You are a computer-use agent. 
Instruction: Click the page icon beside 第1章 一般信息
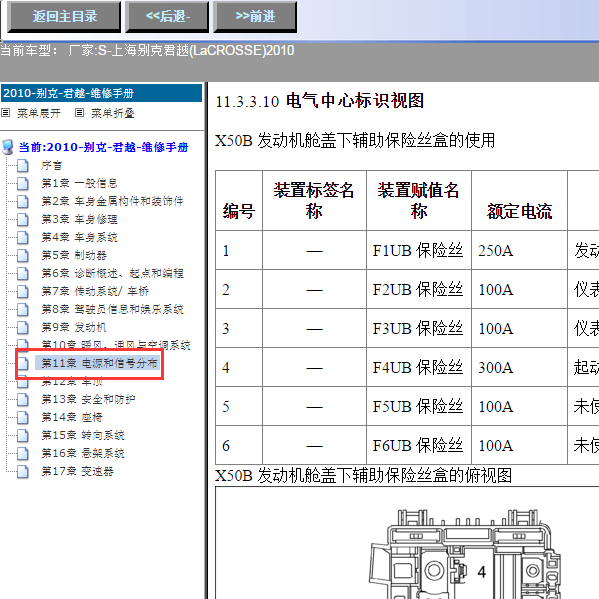click(23, 183)
